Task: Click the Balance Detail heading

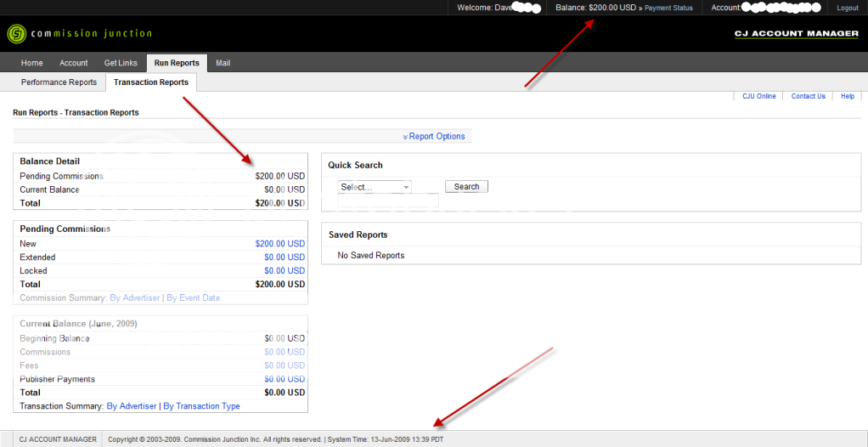Action: click(50, 161)
